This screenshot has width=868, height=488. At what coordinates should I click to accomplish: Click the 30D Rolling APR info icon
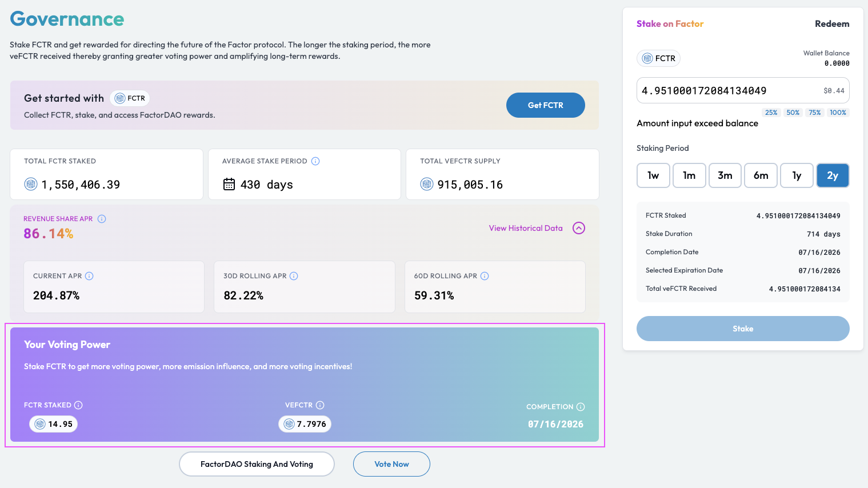pyautogui.click(x=294, y=276)
